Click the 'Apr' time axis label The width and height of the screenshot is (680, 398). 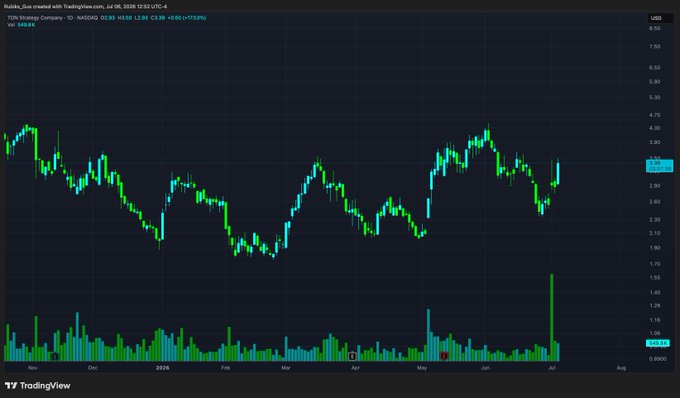355,368
